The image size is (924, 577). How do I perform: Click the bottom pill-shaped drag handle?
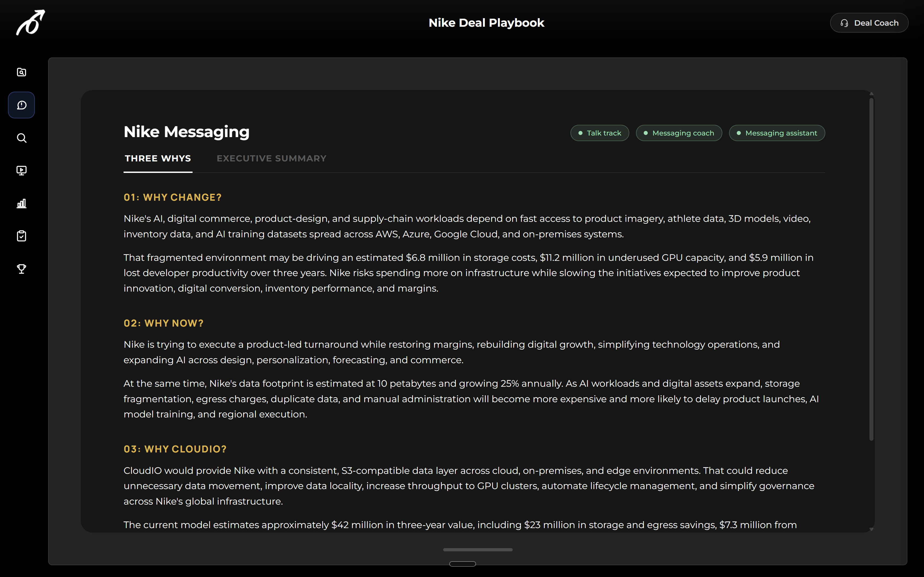pyautogui.click(x=462, y=564)
